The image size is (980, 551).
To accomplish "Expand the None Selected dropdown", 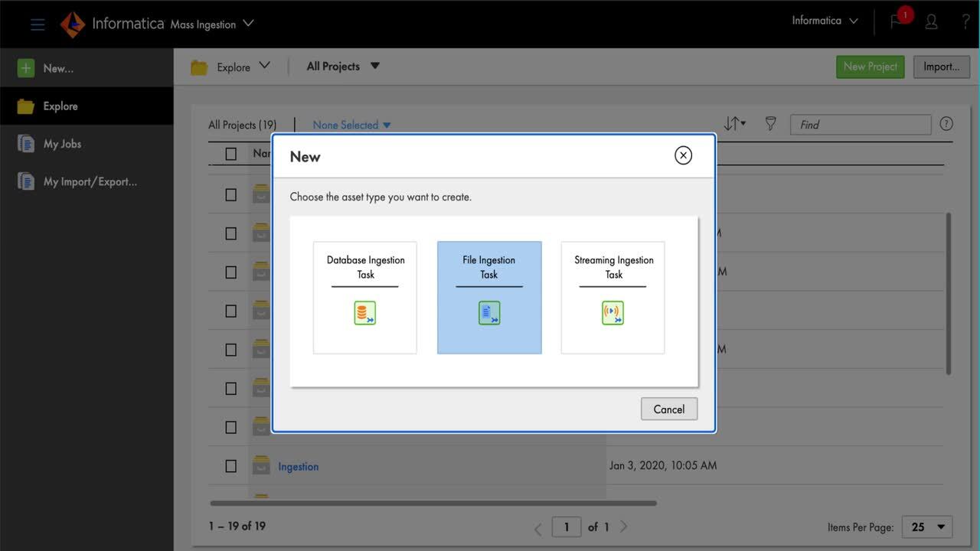I will point(351,125).
